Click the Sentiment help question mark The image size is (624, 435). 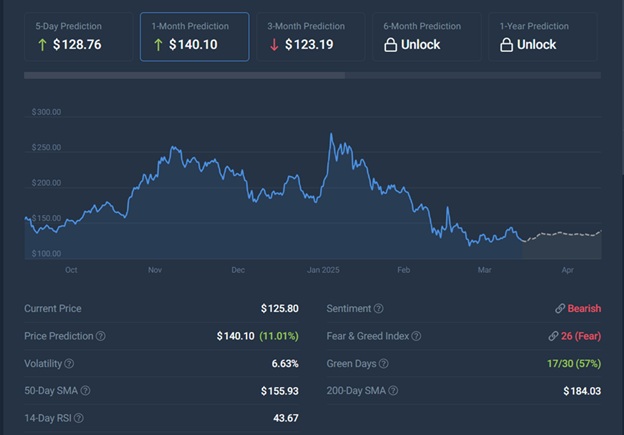click(379, 309)
